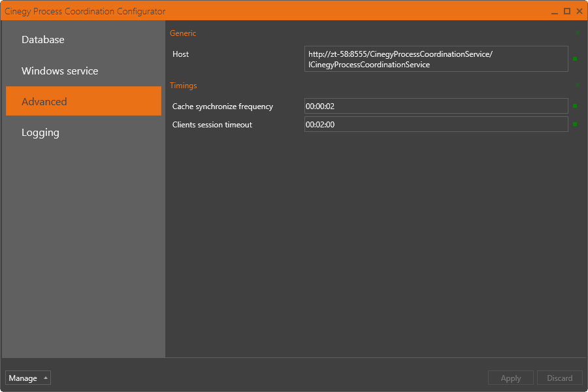Click the Cinegy Process Coordination Configurator title
The image size is (588, 392).
coord(85,11)
